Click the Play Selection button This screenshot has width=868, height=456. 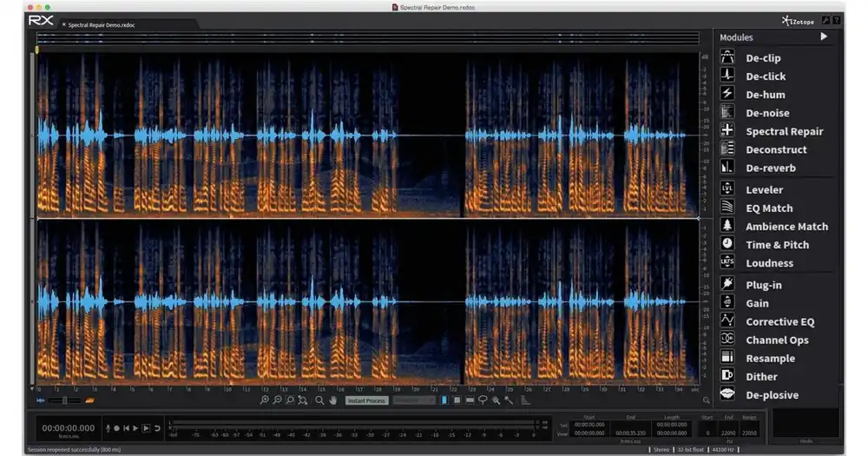coord(146,428)
